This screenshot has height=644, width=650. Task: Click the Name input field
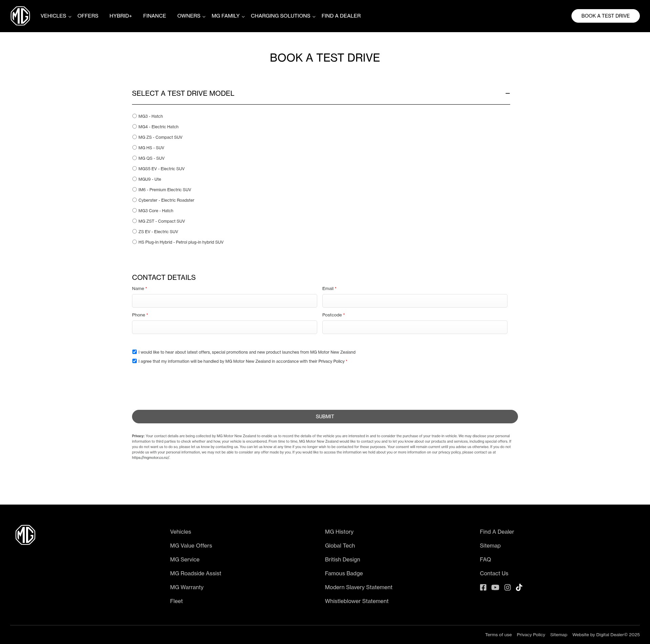pyautogui.click(x=224, y=301)
